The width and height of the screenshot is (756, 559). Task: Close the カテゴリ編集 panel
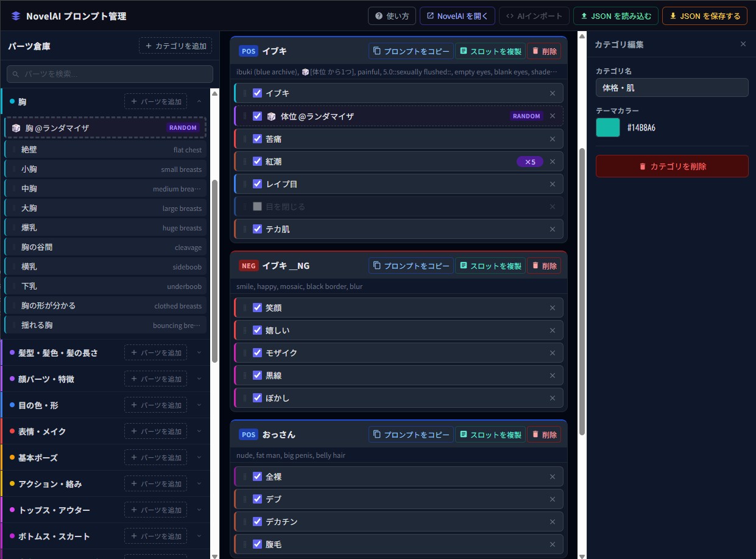(x=743, y=44)
